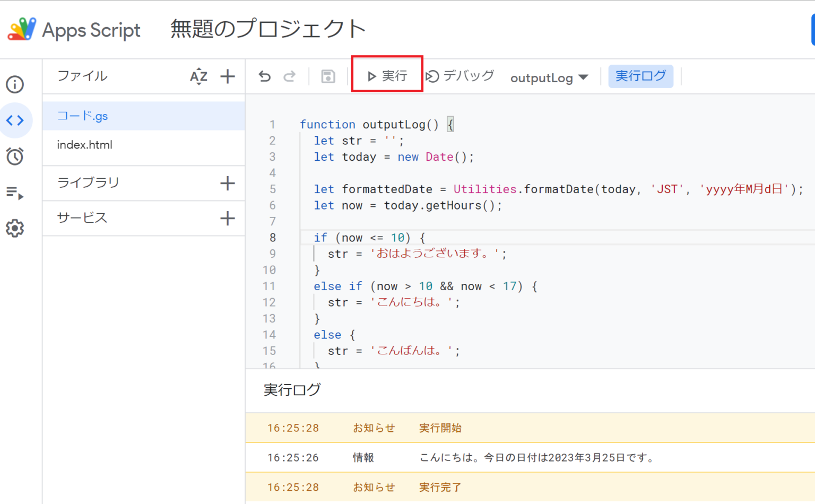815x504 pixels.
Task: Add a service with its plus icon
Action: pyautogui.click(x=227, y=218)
